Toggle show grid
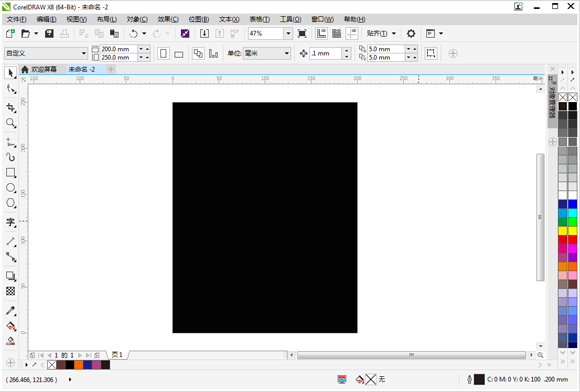This screenshot has width=580, height=392. click(336, 34)
